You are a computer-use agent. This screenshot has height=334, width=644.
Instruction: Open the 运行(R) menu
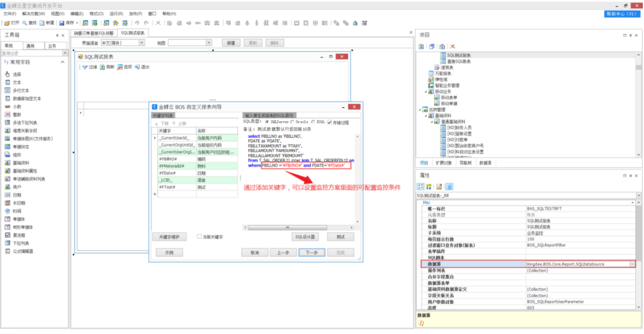point(117,13)
